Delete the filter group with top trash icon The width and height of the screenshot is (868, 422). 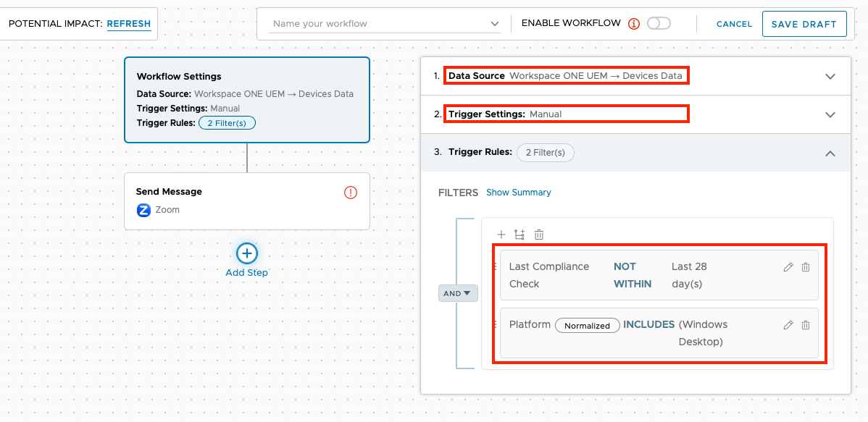pyautogui.click(x=539, y=235)
